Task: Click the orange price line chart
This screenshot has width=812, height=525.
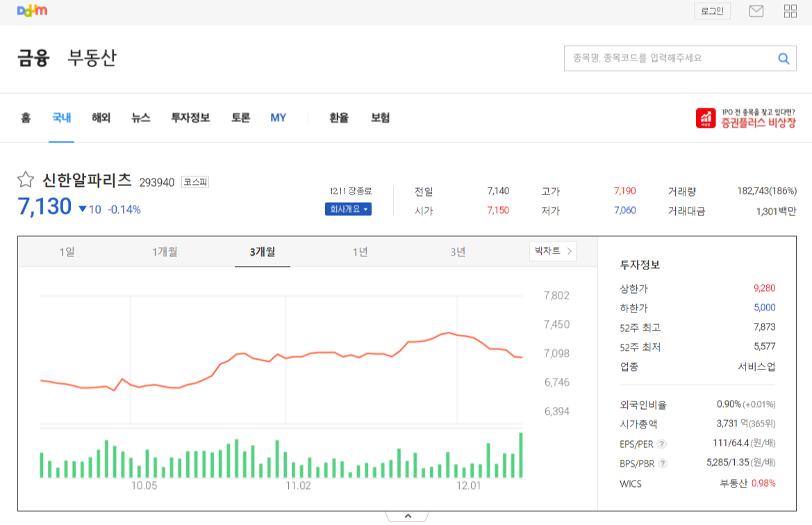Action: (x=281, y=361)
